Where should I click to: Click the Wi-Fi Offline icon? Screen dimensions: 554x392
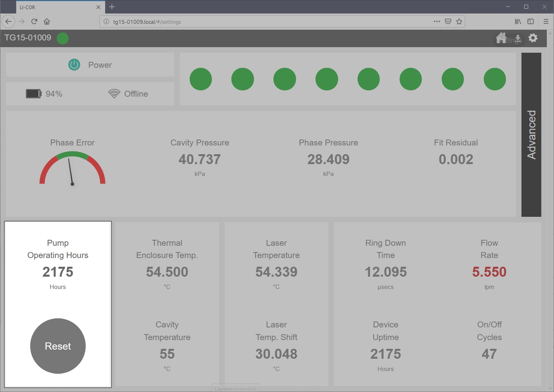[x=114, y=94]
